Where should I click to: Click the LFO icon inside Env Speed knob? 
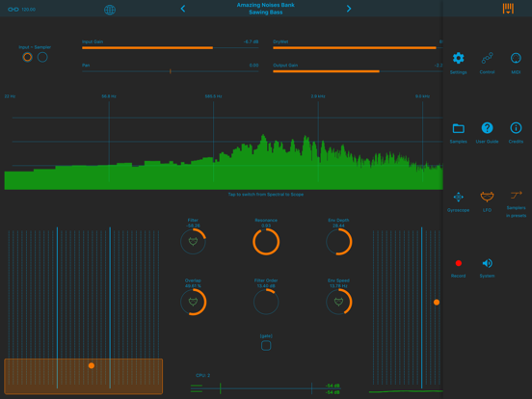(x=338, y=302)
